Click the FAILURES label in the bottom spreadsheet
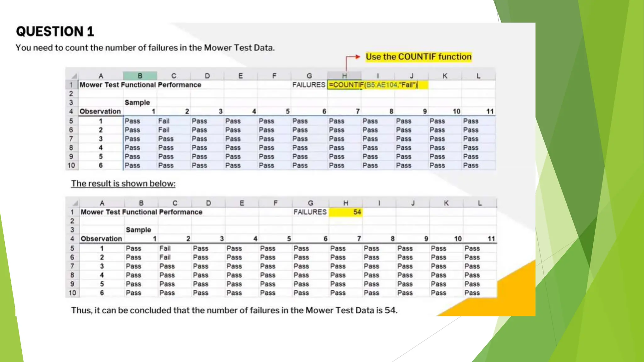 coord(310,212)
